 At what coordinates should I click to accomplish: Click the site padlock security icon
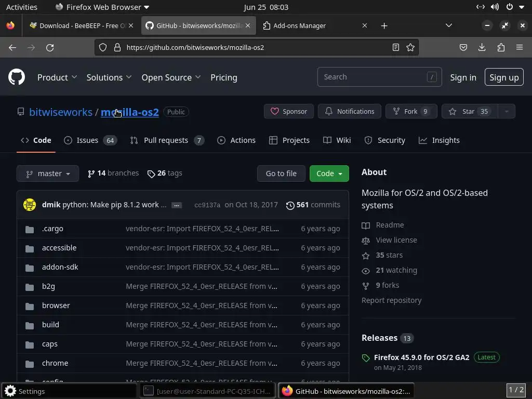[117, 47]
